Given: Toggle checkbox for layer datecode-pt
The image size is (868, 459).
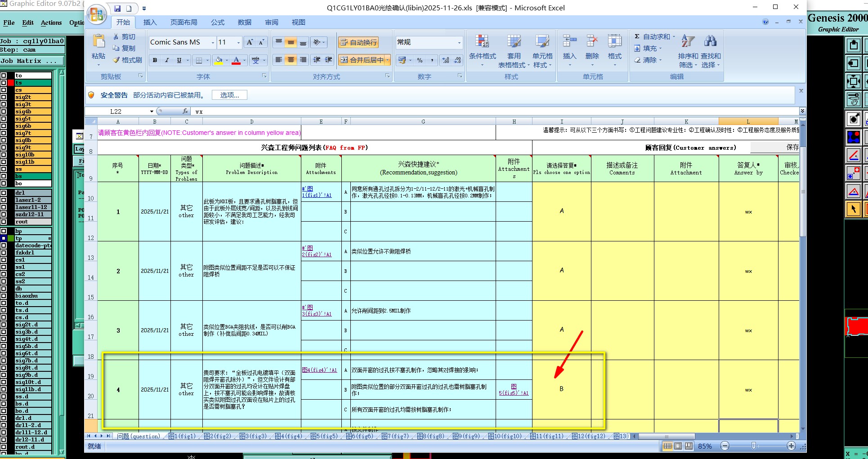Looking at the screenshot, I should click(4, 245).
